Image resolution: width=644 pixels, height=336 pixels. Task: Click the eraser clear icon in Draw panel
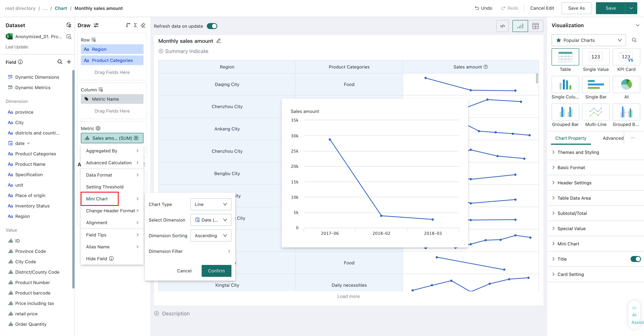pos(143,25)
